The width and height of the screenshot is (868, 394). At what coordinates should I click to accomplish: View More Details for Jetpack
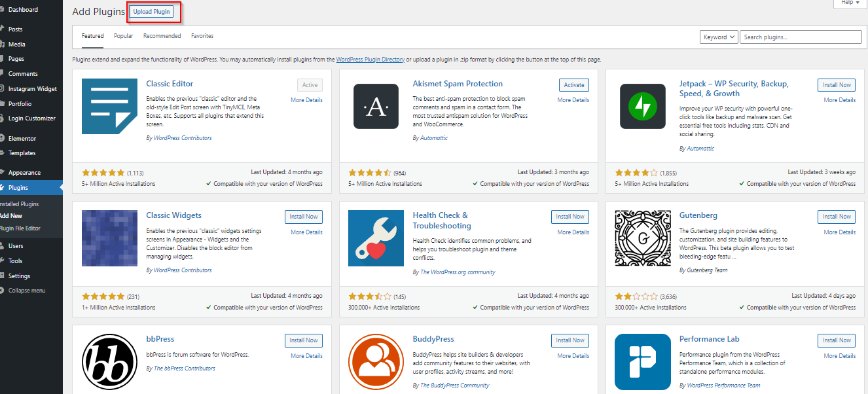click(x=840, y=100)
